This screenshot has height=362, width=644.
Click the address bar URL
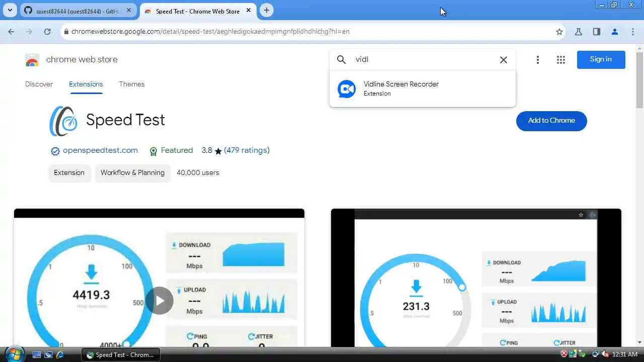coord(210,32)
